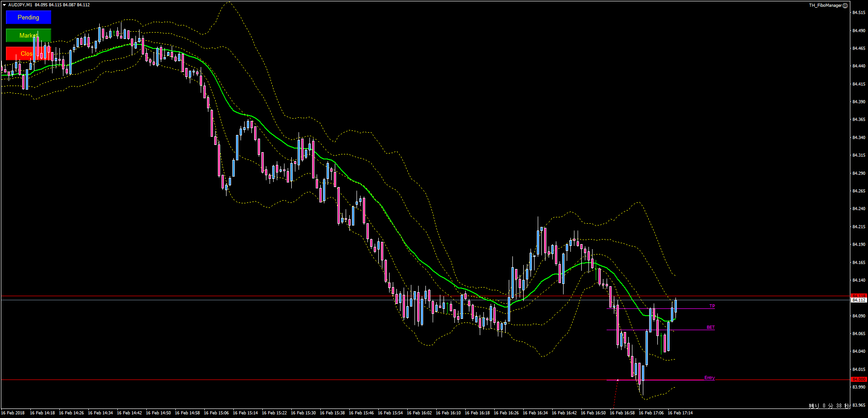Click the 84.490 value on price scale

tap(859, 30)
